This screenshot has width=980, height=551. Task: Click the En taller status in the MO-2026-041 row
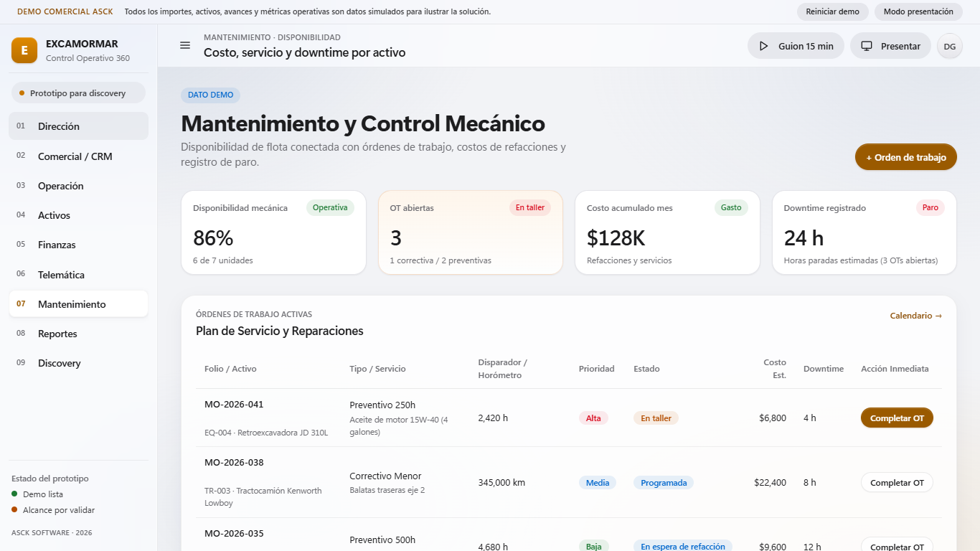[656, 418]
